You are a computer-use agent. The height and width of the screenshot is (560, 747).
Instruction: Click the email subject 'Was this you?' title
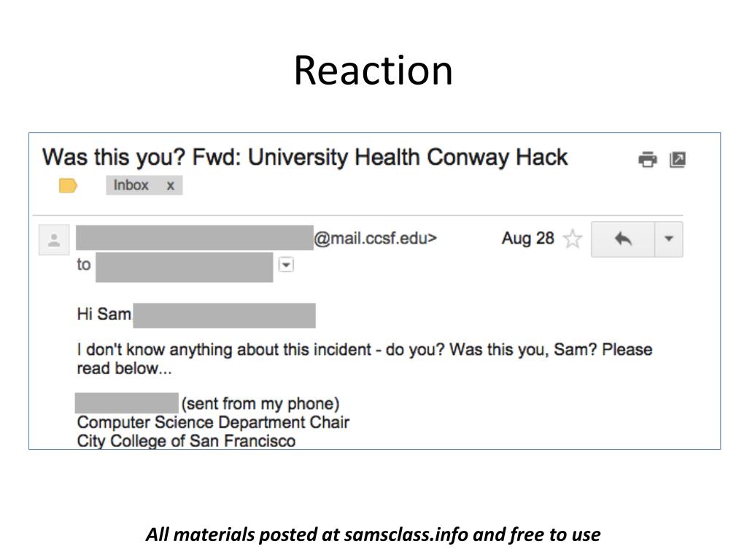pyautogui.click(x=305, y=157)
